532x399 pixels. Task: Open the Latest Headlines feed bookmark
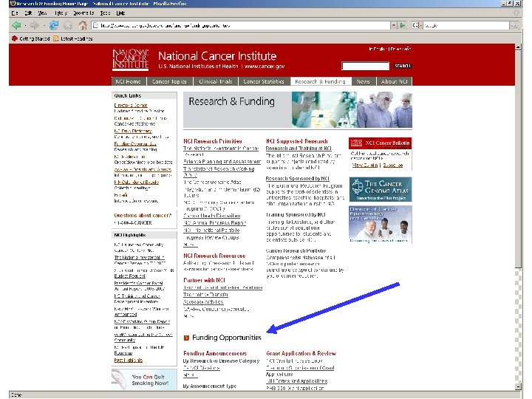click(x=73, y=38)
